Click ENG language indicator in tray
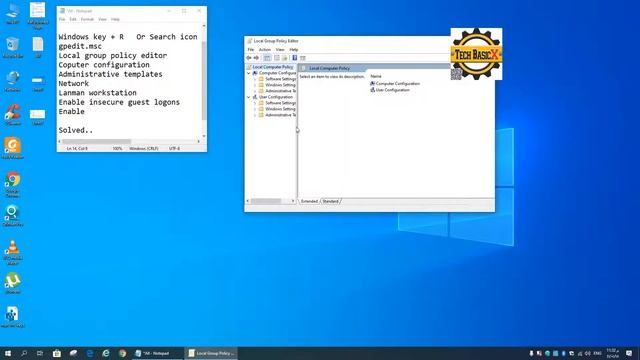 click(x=598, y=353)
